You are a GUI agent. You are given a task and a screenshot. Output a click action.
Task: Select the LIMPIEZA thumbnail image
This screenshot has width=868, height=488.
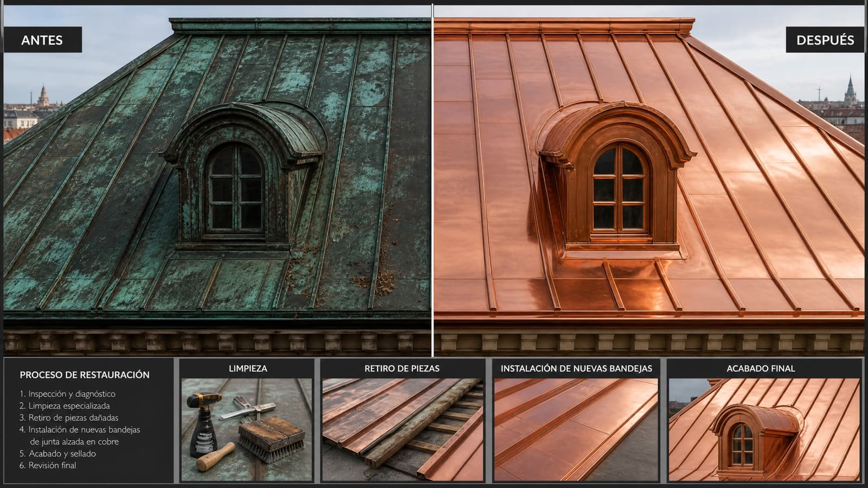pos(247,429)
